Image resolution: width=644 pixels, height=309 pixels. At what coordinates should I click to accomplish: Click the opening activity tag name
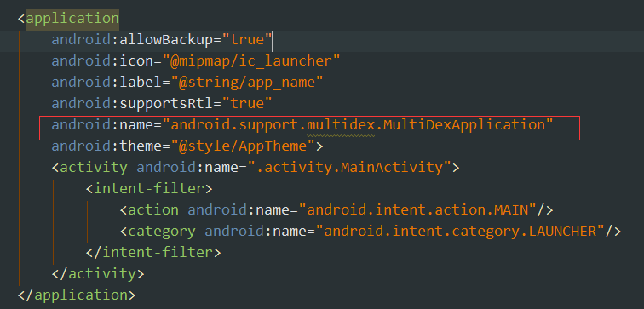point(94,167)
